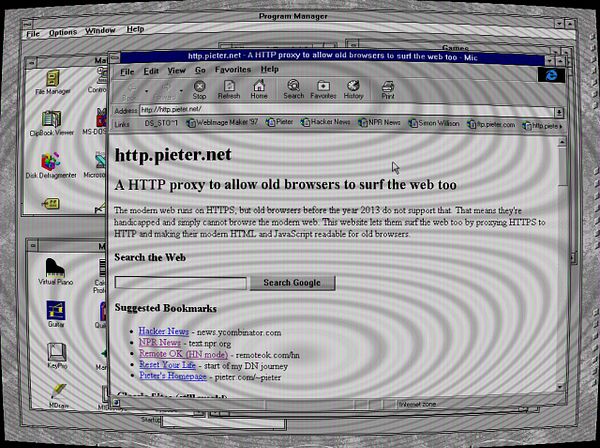Click the Refresh toolbar button
The height and width of the screenshot is (448, 600).
[229, 90]
